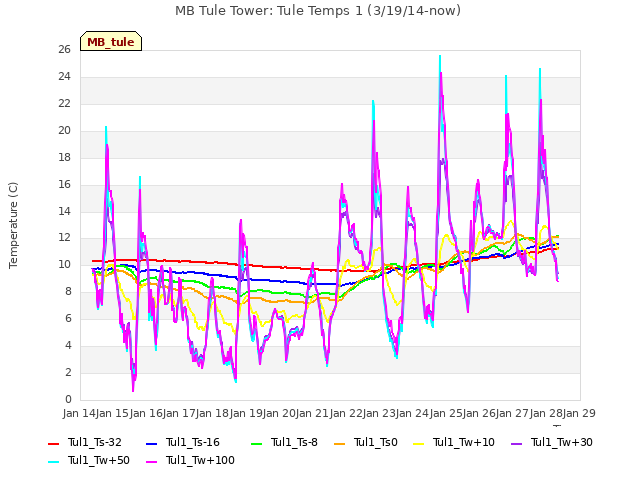Click the Jan 20 x-axis tick label
The width and height of the screenshot is (640, 480).
click(x=279, y=413)
